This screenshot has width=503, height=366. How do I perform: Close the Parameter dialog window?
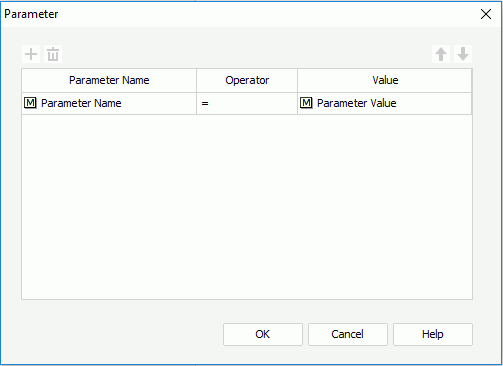click(486, 14)
